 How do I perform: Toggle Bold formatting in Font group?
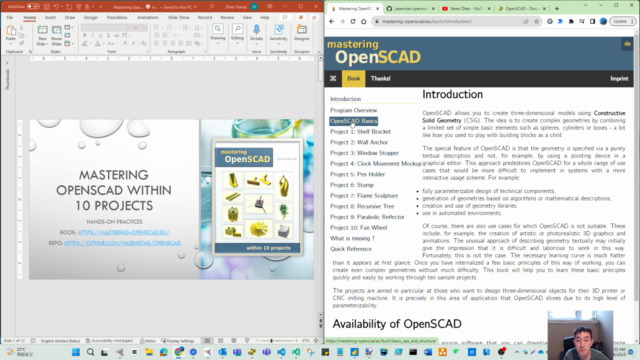(84, 36)
